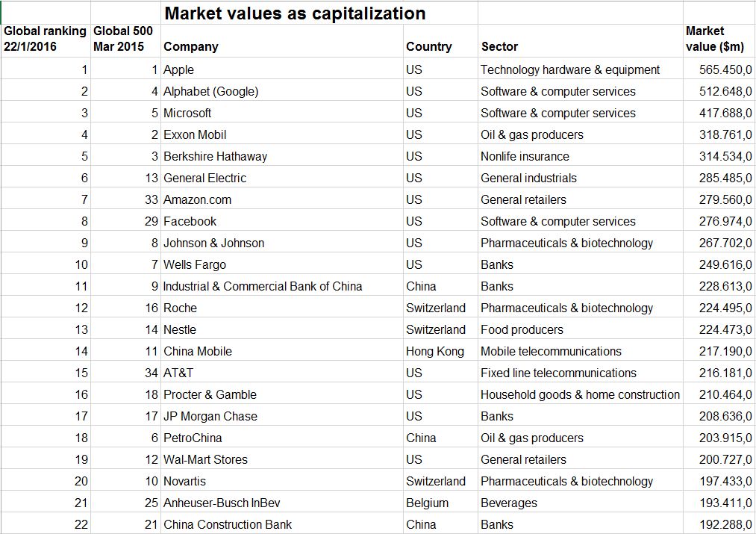Viewport: 756px width, 534px height.
Task: Select the Fixed line telecommunications cell
Action: click(581, 373)
